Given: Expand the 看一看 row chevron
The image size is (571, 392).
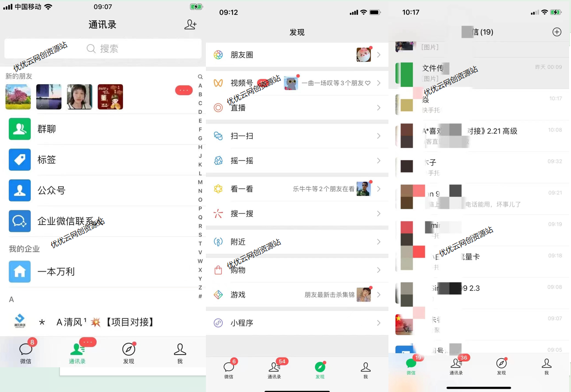Looking at the screenshot, I should pos(378,189).
